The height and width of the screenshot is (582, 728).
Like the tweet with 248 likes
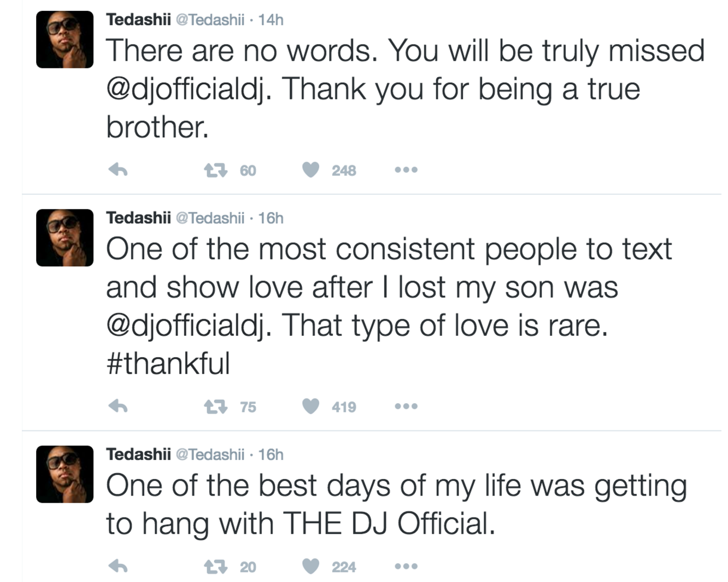[310, 170]
